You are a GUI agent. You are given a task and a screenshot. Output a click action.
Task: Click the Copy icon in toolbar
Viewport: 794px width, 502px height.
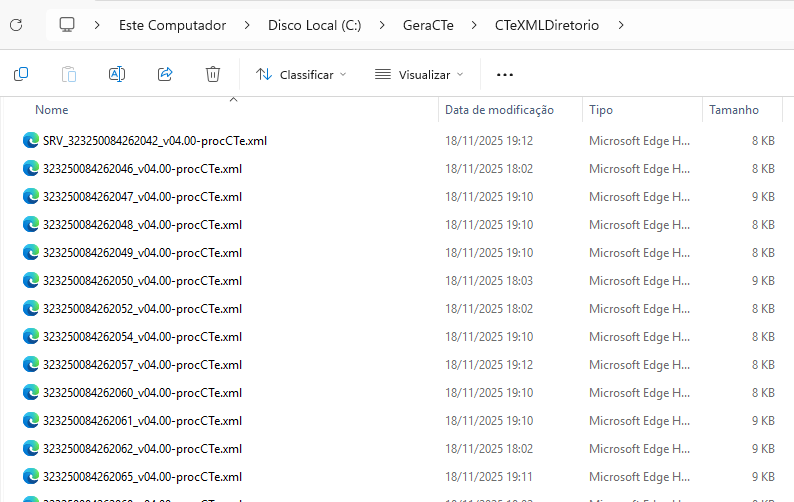point(21,74)
